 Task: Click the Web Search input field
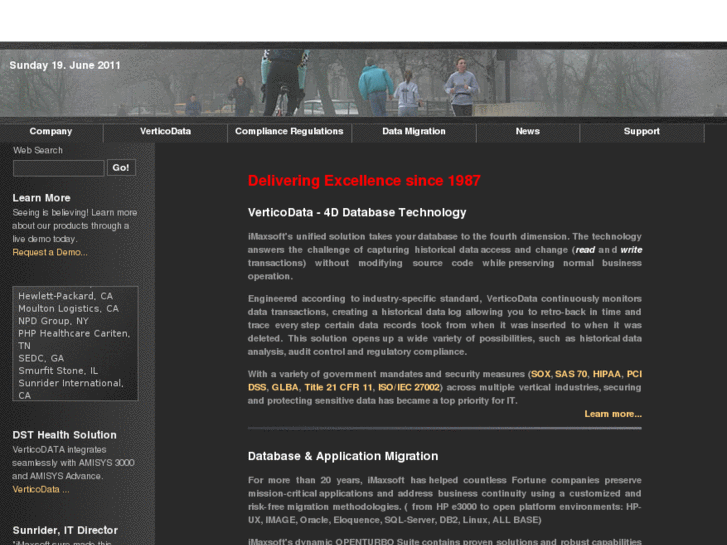coord(58,168)
